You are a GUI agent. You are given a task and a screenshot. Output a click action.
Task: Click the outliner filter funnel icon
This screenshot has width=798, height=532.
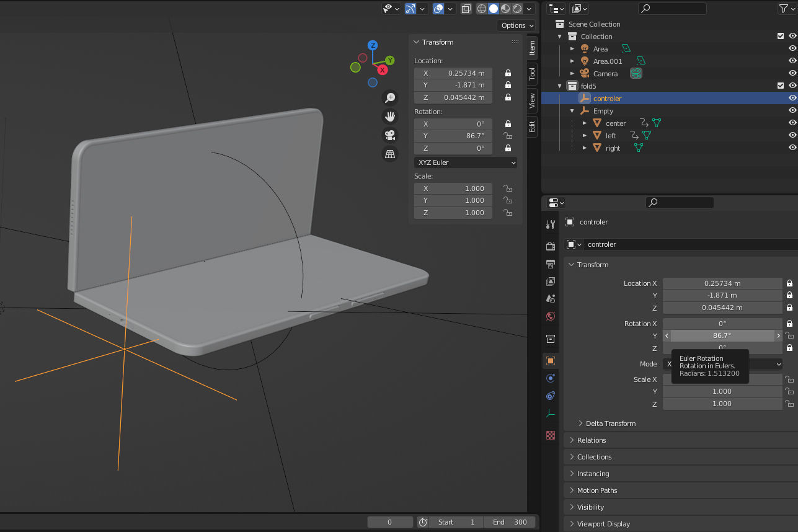pos(783,9)
